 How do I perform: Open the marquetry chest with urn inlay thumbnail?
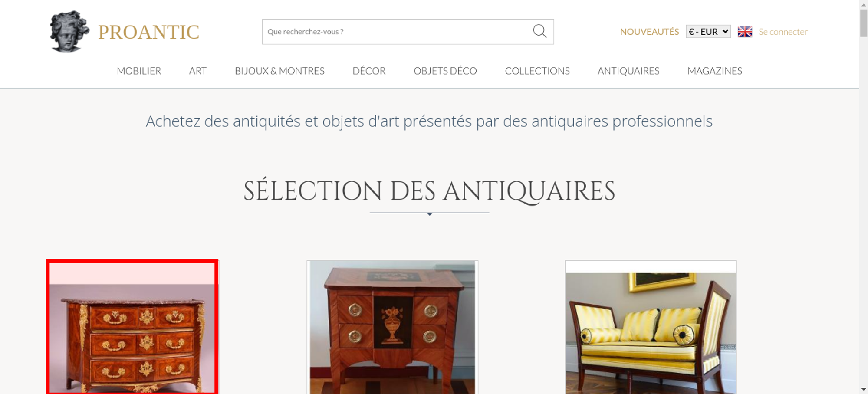point(392,327)
